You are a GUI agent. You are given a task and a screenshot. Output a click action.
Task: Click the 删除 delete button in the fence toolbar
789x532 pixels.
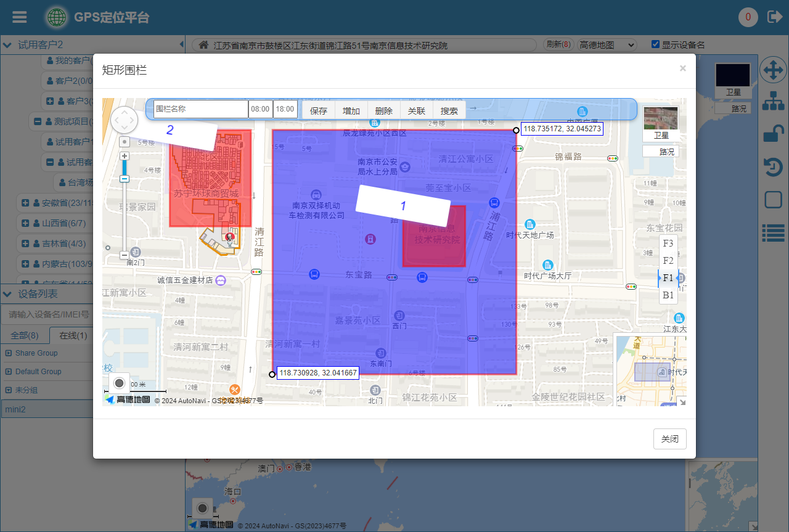384,111
